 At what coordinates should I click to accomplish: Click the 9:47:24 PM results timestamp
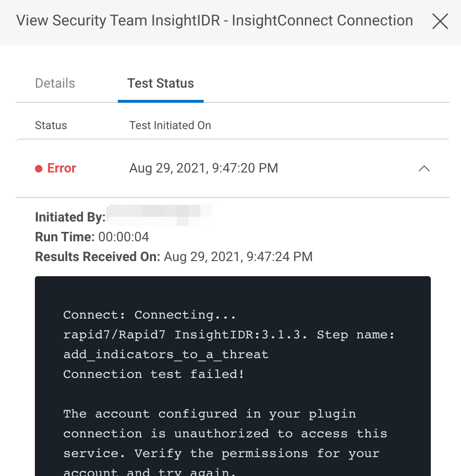pos(238,257)
